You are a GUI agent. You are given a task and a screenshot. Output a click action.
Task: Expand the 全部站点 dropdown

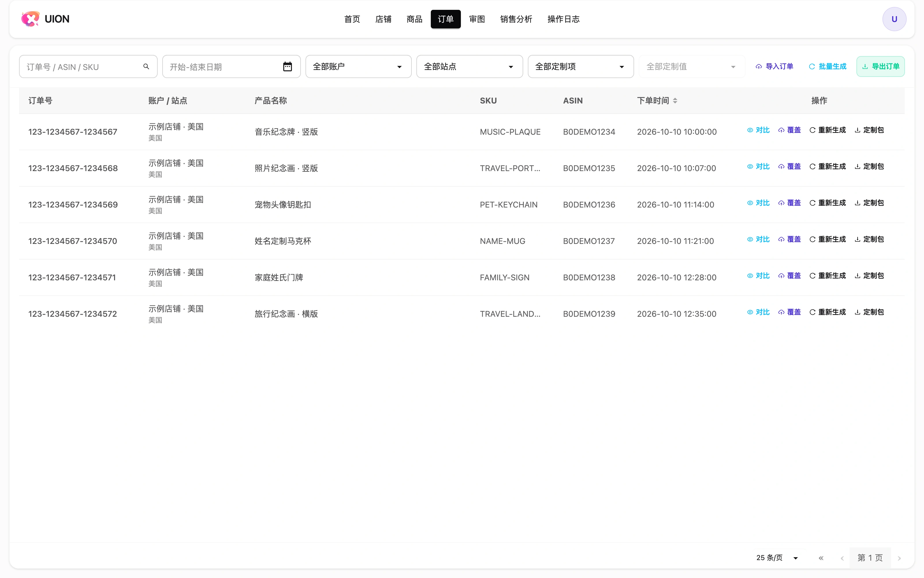469,66
